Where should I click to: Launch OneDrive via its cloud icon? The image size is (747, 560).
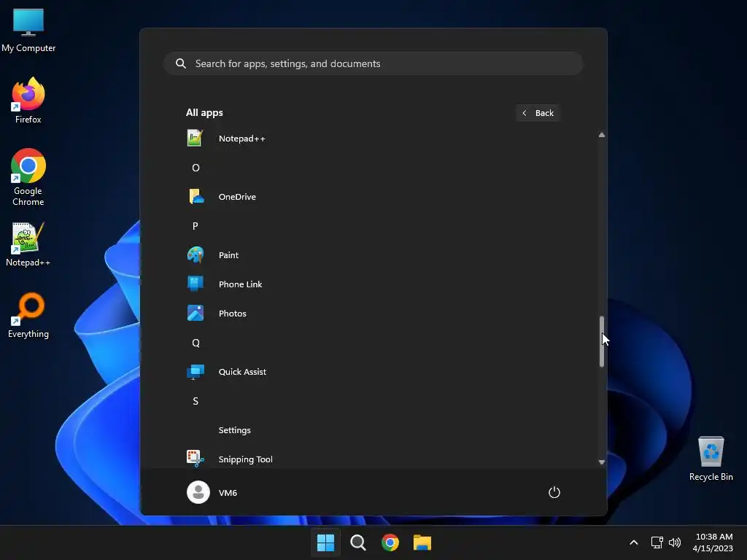[x=196, y=196]
